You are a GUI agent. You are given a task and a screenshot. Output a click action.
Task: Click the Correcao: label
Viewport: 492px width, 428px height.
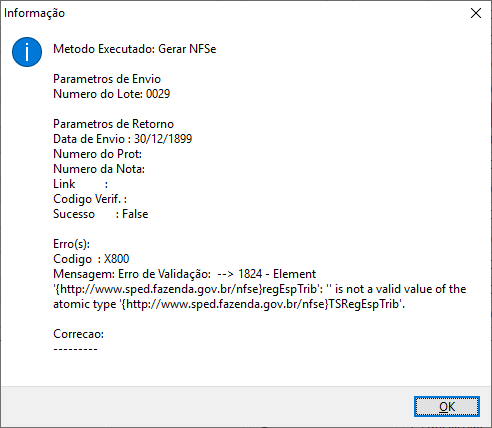(x=79, y=334)
